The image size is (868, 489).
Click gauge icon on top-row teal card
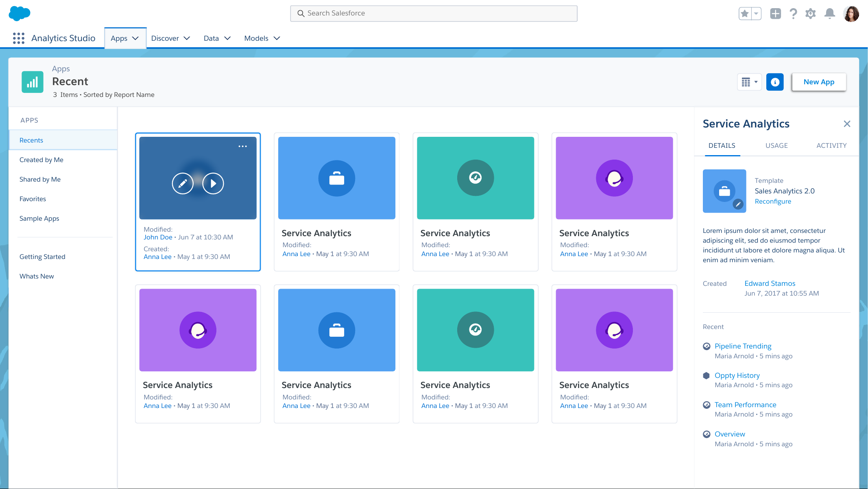475,178
